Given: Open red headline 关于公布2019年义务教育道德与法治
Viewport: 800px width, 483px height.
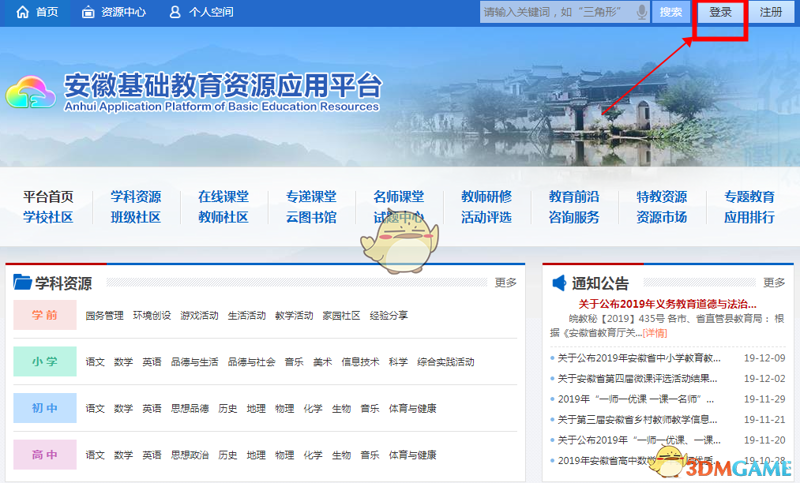Looking at the screenshot, I should (x=667, y=304).
